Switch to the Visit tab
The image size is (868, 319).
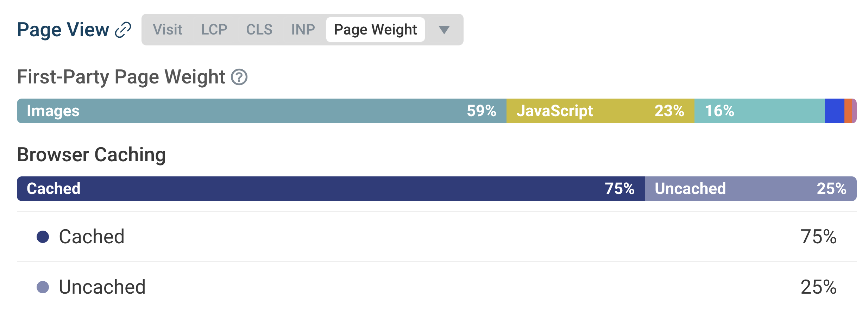pos(167,30)
